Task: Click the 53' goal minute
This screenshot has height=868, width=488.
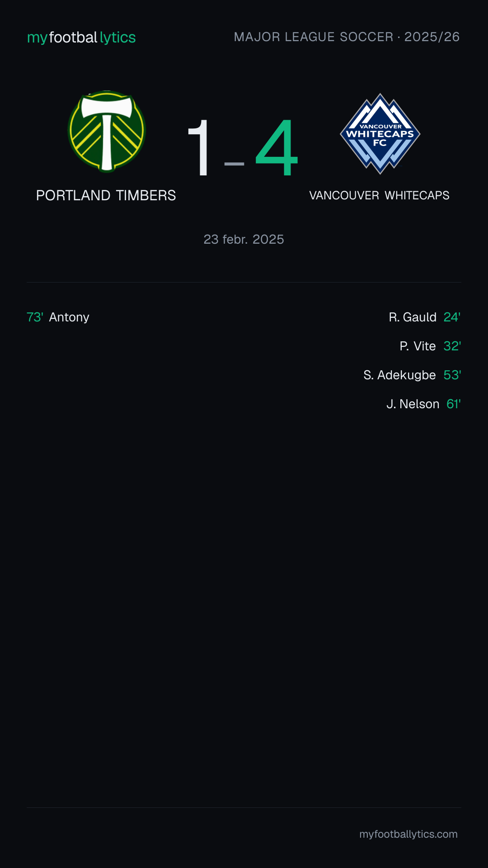Action: (x=452, y=375)
